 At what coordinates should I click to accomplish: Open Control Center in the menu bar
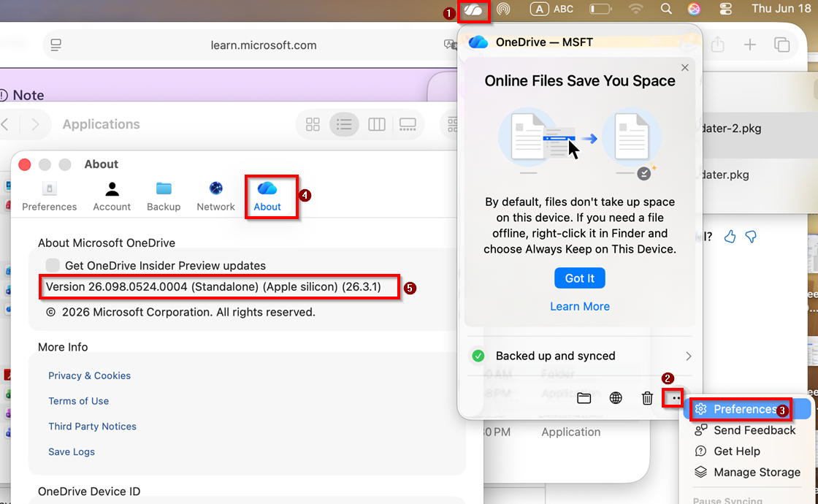point(726,9)
